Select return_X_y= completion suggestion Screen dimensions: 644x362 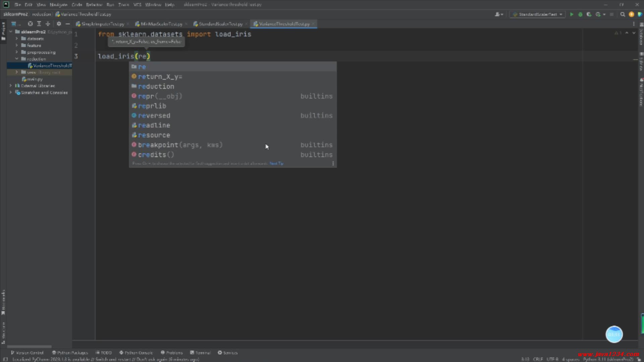160,77
